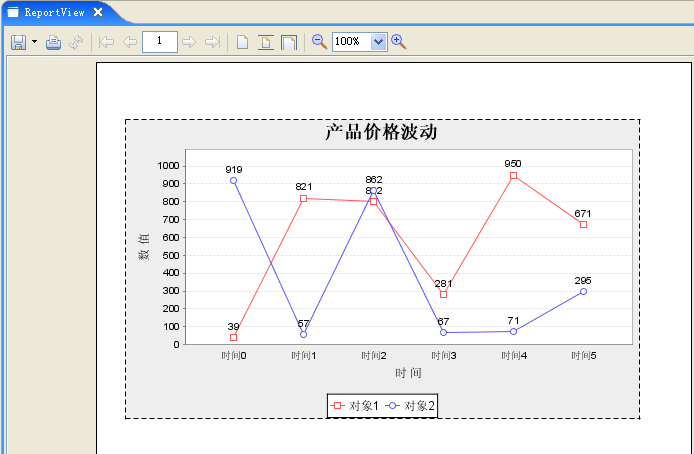This screenshot has height=454, width=694.
Task: Click the Reload report icon
Action: coord(76,42)
